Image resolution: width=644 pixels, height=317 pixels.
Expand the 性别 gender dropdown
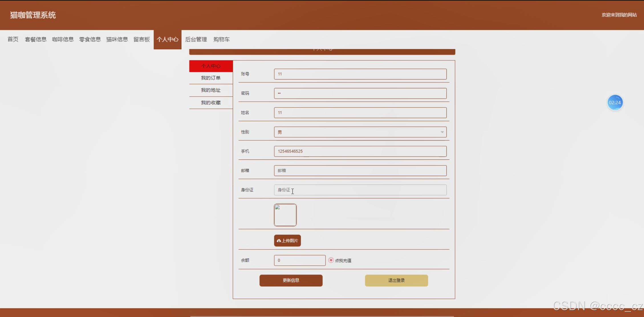coord(360,132)
